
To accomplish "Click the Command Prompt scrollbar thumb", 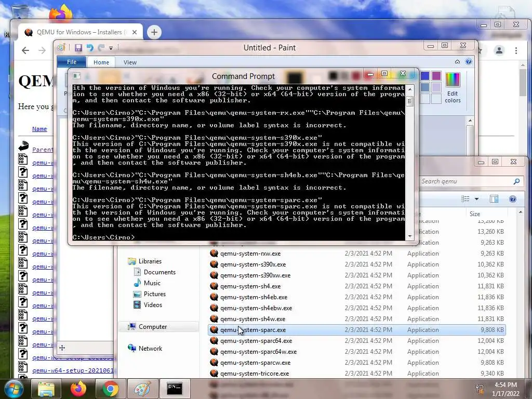I will [410, 101].
